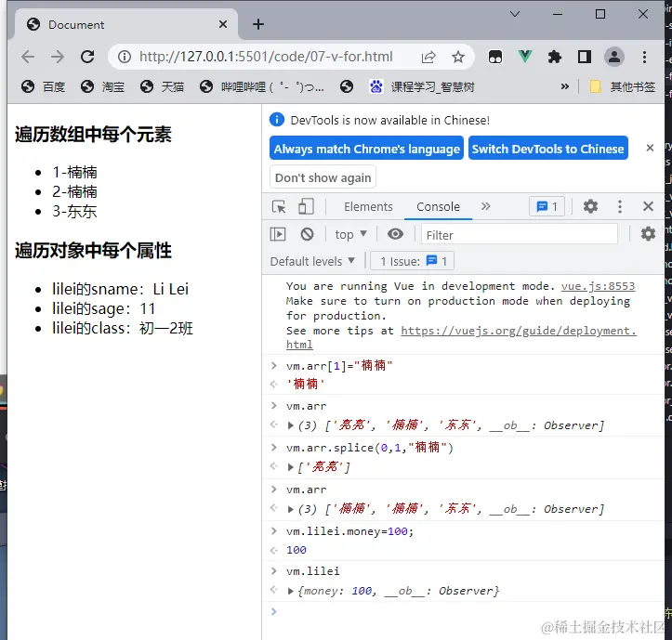This screenshot has height=640, width=672.
Task: Click the 1 Issue button
Action: pyautogui.click(x=412, y=261)
